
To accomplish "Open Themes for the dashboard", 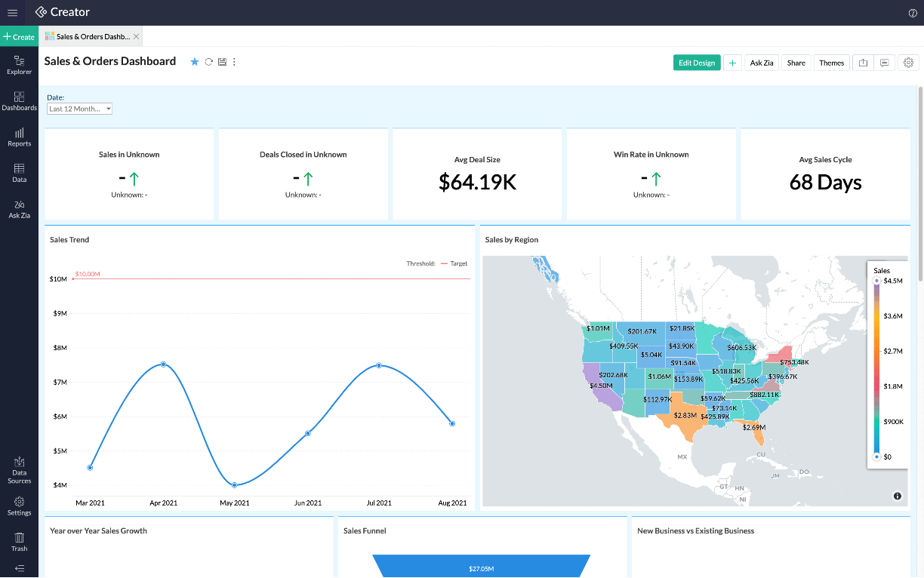I will pos(831,63).
